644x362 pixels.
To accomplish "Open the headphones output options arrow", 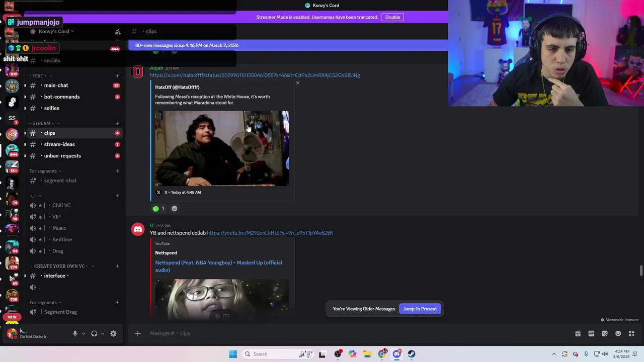I will 103,333.
